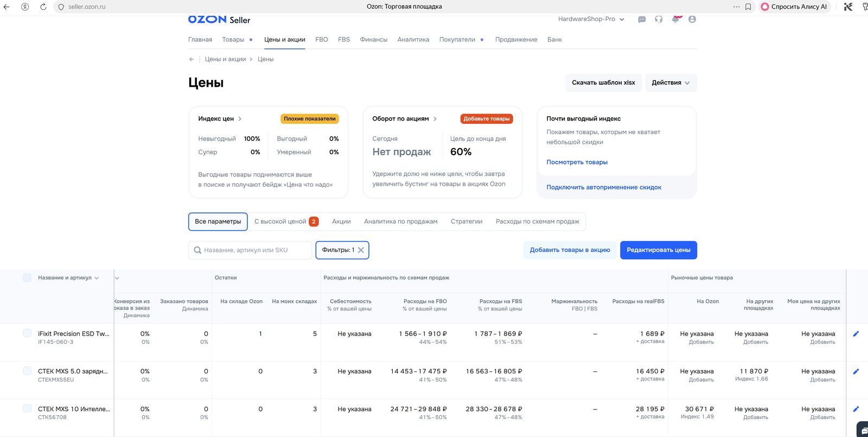The width and height of the screenshot is (868, 437).
Task: Check the iFixit Precision ESD row
Action: [x=27, y=333]
